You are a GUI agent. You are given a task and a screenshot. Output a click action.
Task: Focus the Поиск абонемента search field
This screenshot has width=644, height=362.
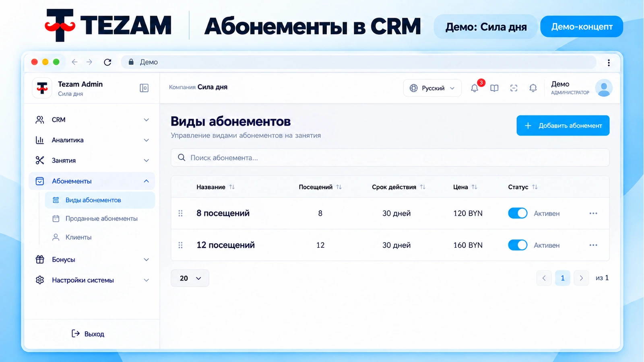pyautogui.click(x=390, y=158)
